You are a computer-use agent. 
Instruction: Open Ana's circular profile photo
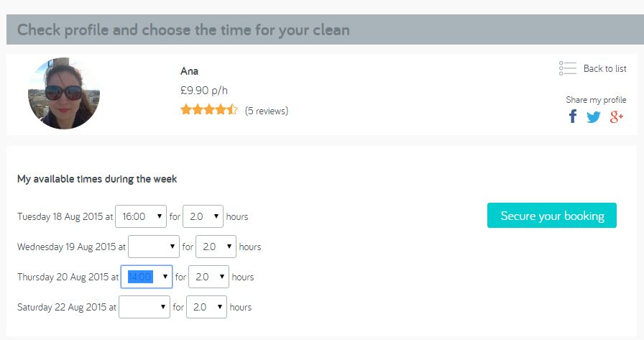(64, 93)
